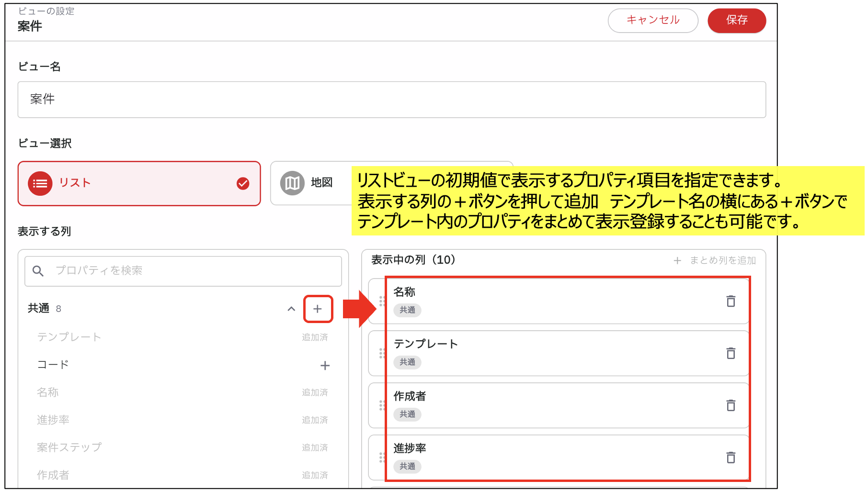
Task: Click the コード property row label
Action: (x=53, y=365)
